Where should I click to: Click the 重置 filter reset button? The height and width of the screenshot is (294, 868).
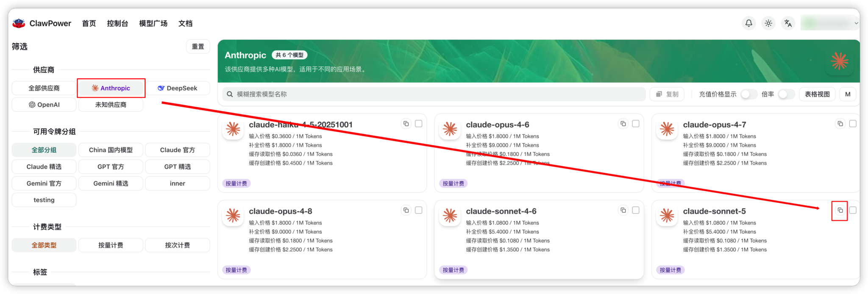pos(198,47)
